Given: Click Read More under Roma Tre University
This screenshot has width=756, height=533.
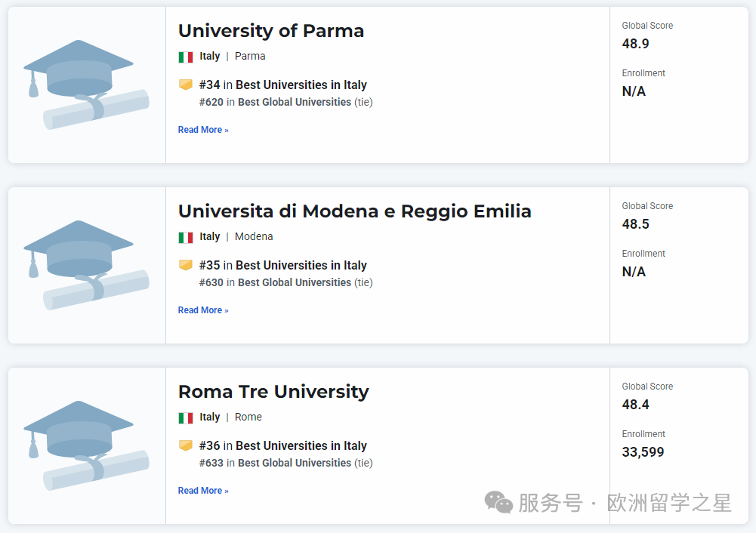Looking at the screenshot, I should (x=203, y=491).
